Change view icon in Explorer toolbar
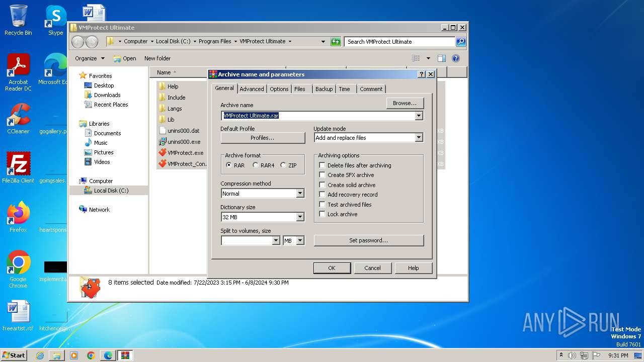 pyautogui.click(x=416, y=58)
